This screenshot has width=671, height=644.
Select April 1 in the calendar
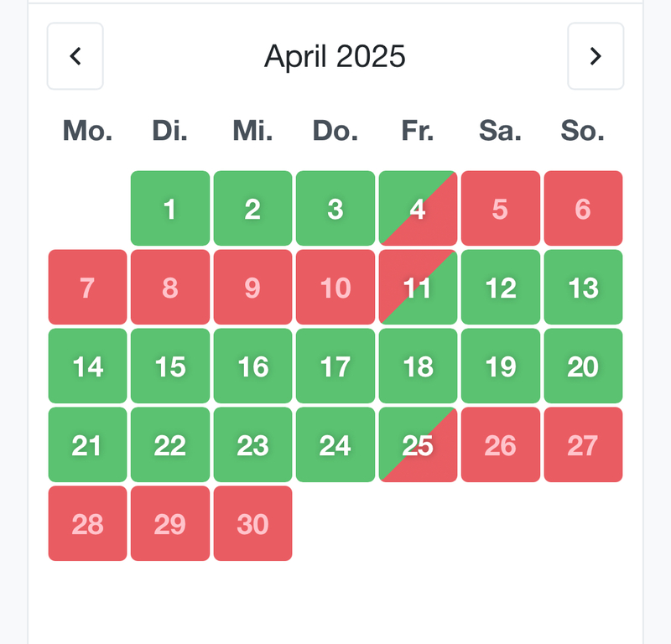tap(170, 209)
